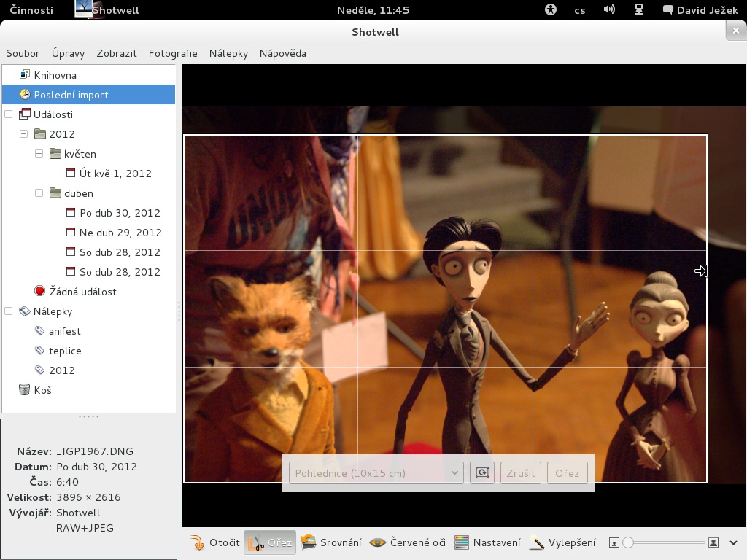Image resolution: width=747 pixels, height=560 pixels.
Task: Collapse the 2012 events folder
Action: 24,134
